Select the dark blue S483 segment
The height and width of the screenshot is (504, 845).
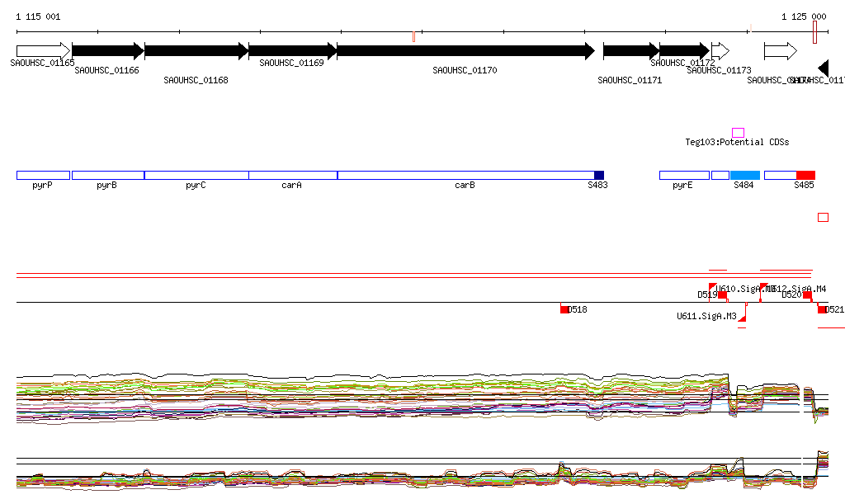point(599,175)
